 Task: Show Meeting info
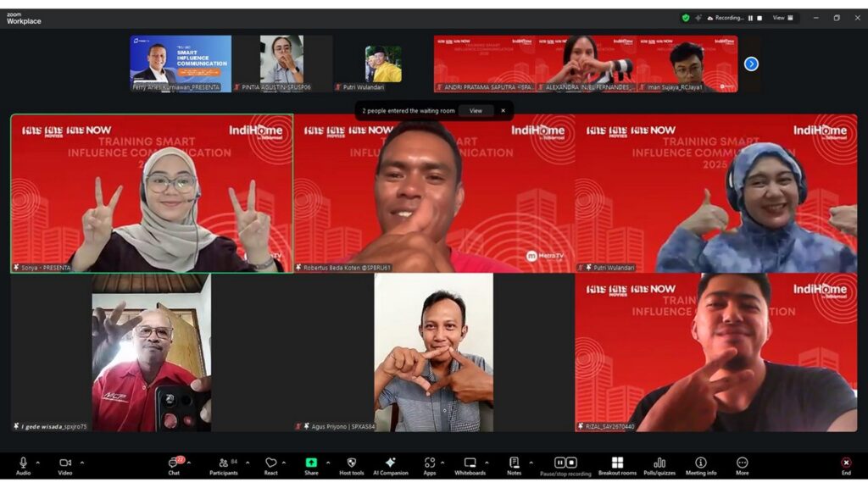tap(701, 465)
